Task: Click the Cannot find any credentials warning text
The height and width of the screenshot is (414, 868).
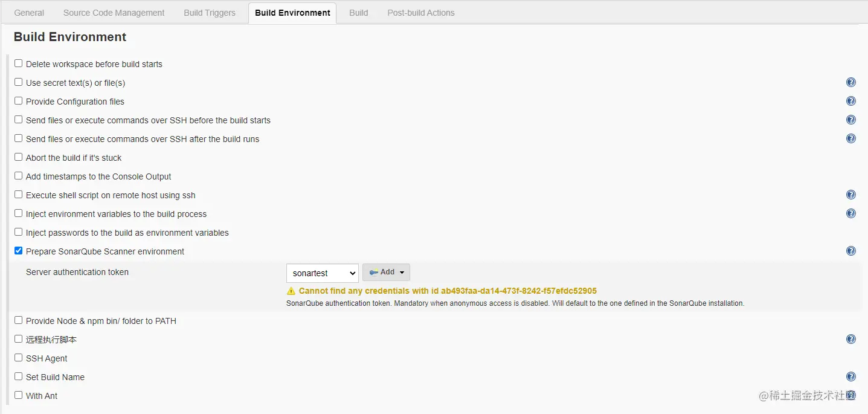Action: pyautogui.click(x=448, y=291)
